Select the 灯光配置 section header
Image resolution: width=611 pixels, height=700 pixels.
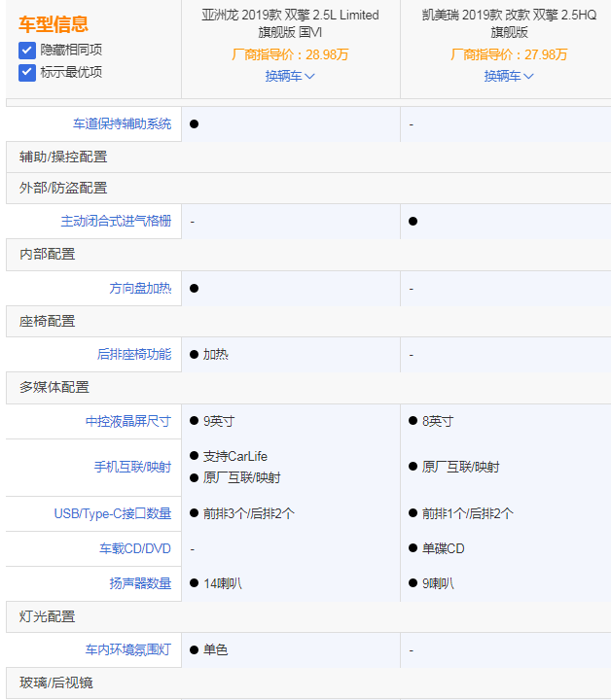48,617
